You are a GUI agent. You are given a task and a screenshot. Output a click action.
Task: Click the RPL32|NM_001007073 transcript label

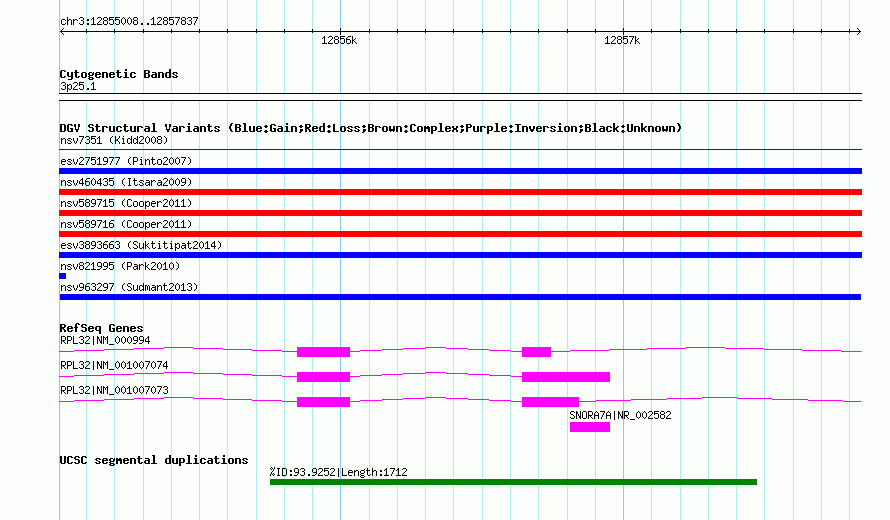click(114, 391)
